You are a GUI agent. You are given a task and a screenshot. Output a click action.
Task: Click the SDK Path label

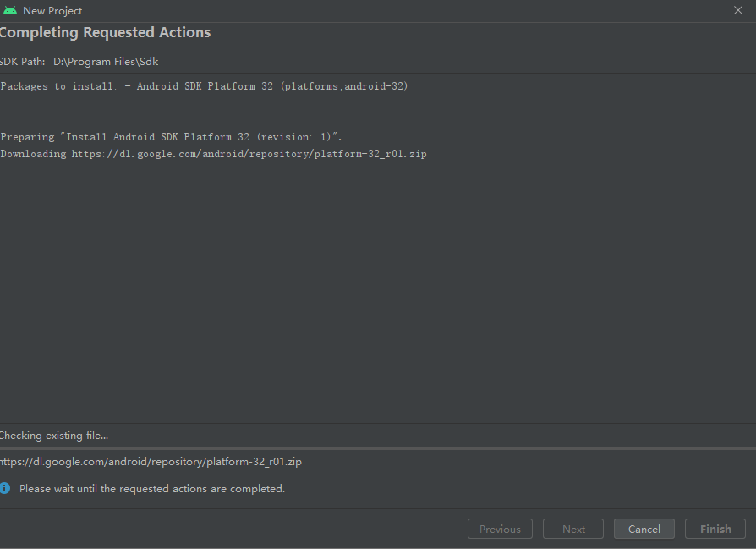(23, 62)
